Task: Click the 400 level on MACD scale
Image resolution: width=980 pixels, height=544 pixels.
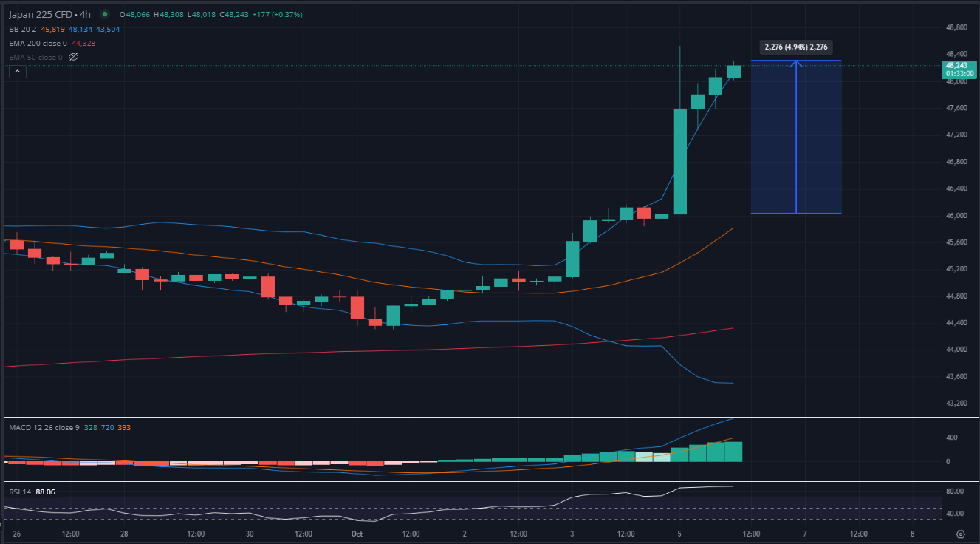Action: (952, 438)
